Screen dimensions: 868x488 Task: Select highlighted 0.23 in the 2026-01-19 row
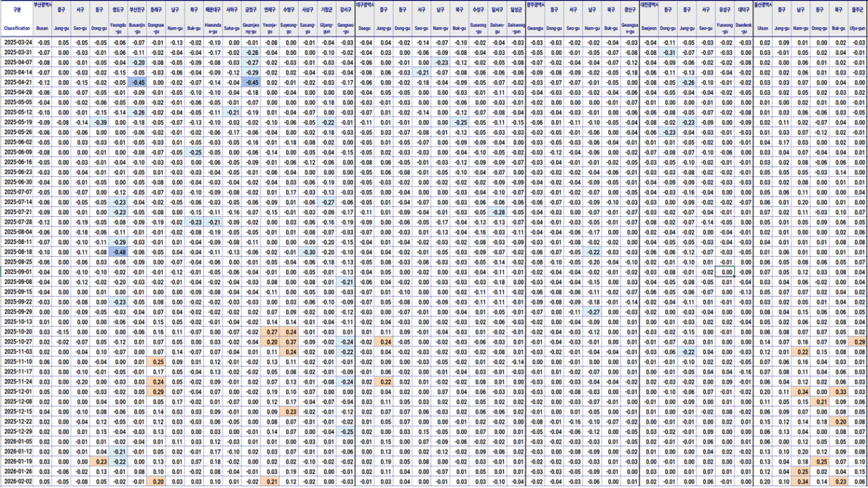100,462
